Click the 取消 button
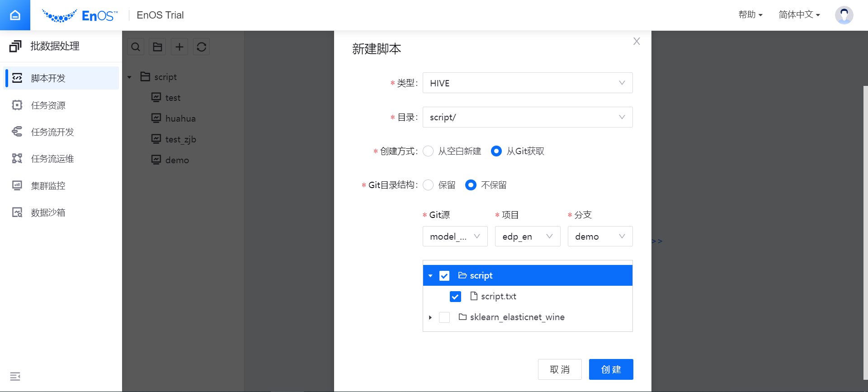The image size is (868, 392). pyautogui.click(x=560, y=369)
